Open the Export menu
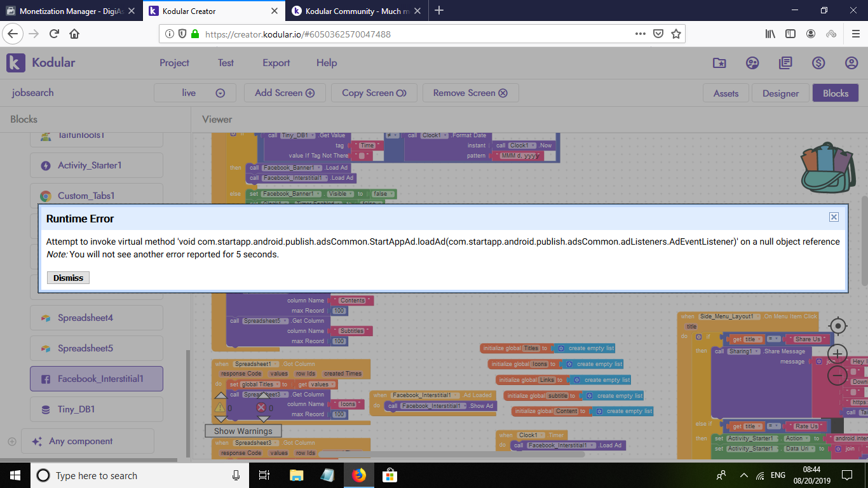868x488 pixels. (x=276, y=63)
